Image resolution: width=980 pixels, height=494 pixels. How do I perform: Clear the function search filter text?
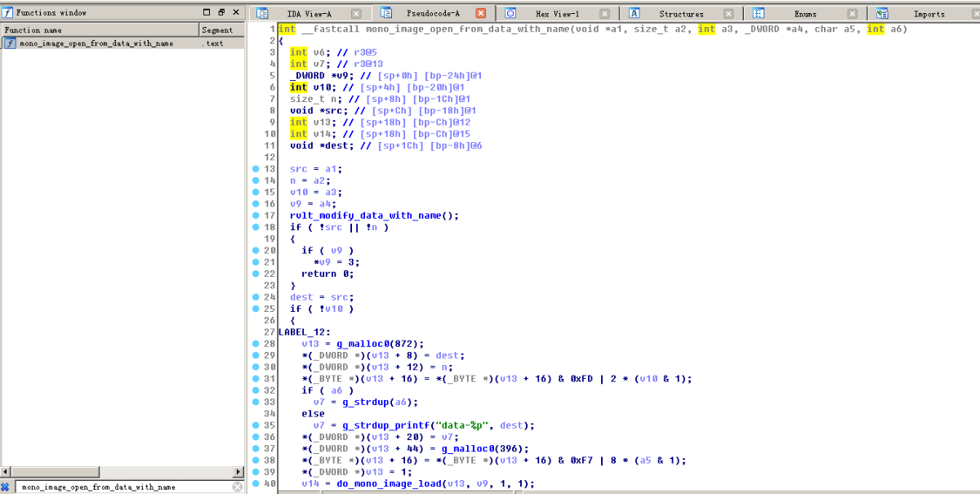tap(238, 487)
